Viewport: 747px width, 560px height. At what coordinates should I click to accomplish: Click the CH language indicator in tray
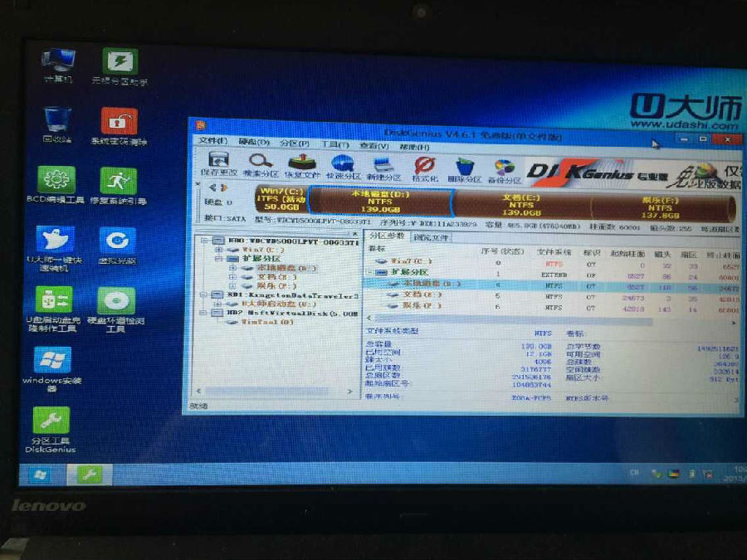pyautogui.click(x=634, y=472)
